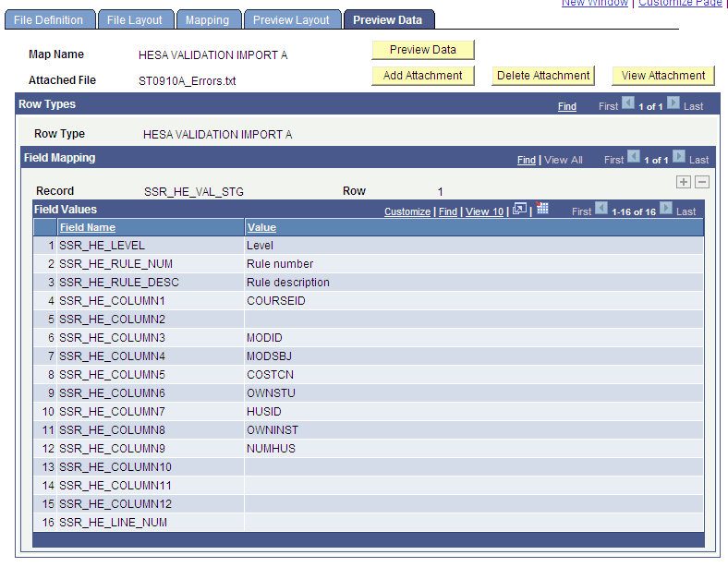Switch to File Layout tab
The height and width of the screenshot is (567, 728).
click(x=136, y=20)
